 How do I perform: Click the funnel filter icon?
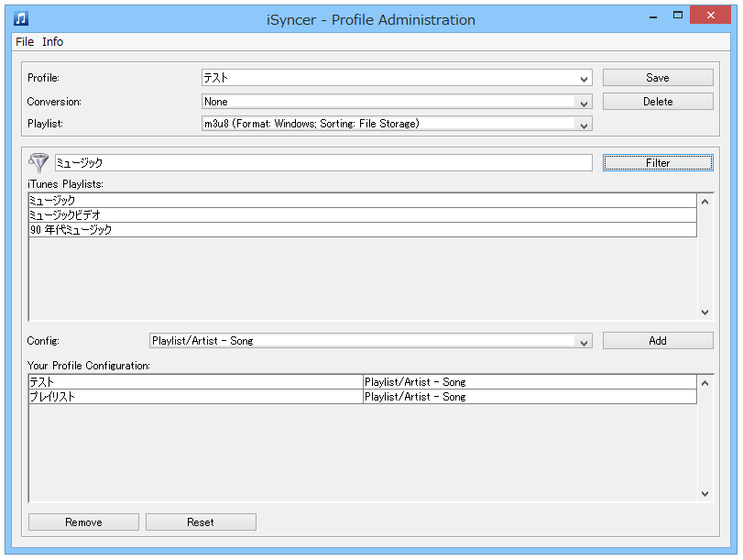(x=38, y=162)
